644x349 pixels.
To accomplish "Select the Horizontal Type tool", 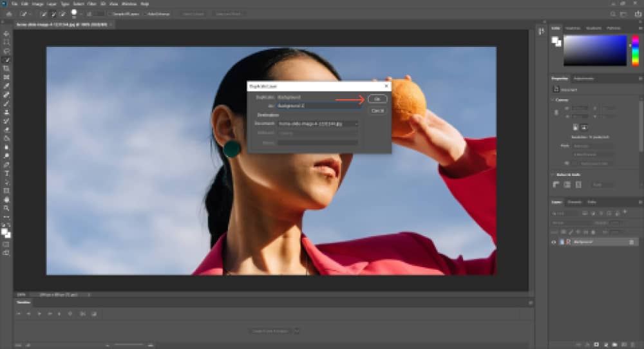I will 6,173.
